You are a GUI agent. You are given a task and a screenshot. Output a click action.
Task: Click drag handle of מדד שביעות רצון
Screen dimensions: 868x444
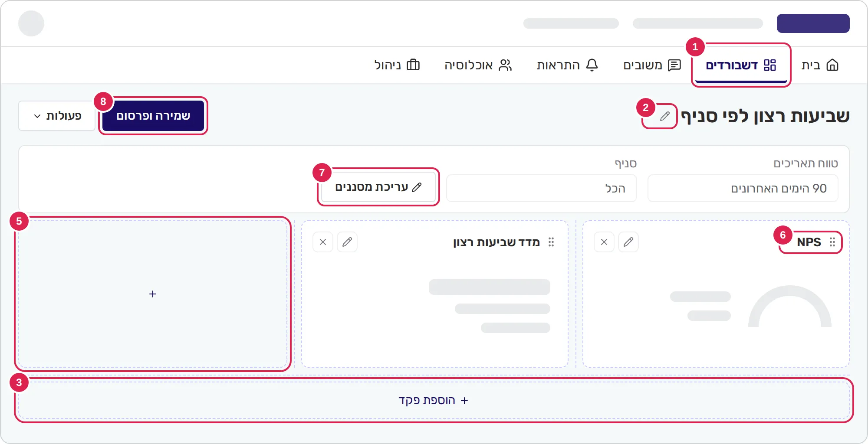click(x=551, y=242)
